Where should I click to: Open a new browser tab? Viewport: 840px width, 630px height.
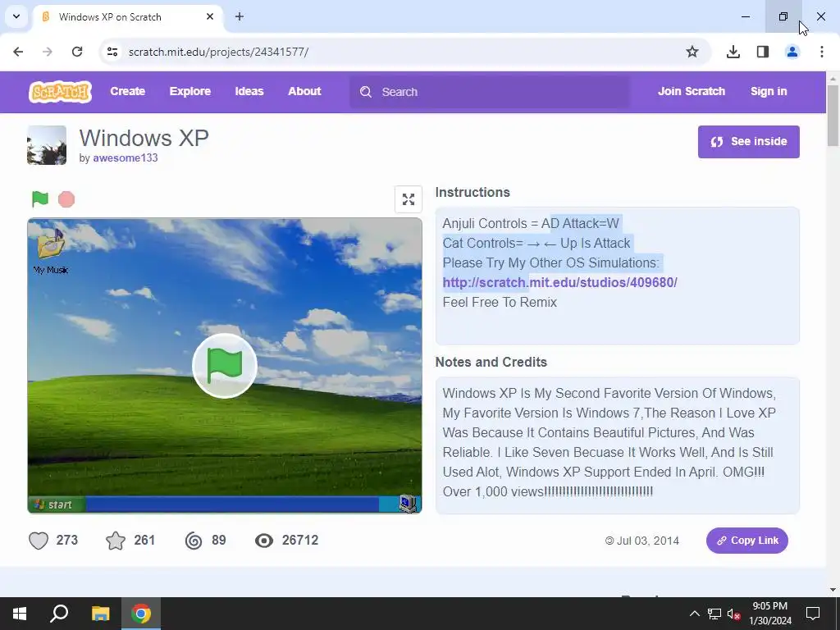click(240, 16)
